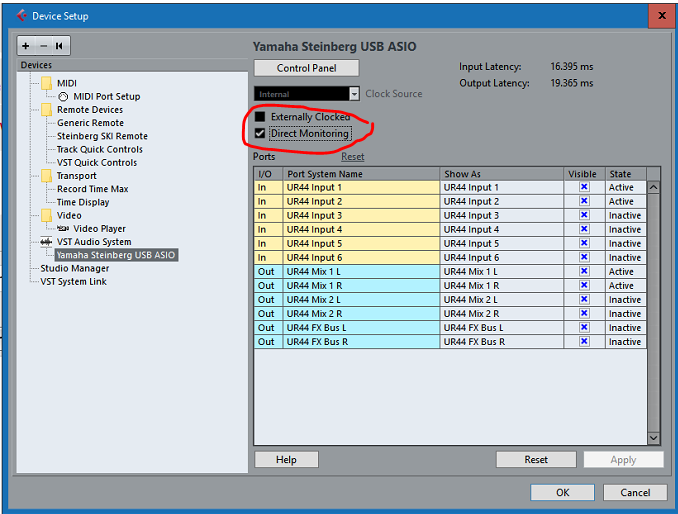
Task: Select the Video folder icon
Action: [x=47, y=215]
